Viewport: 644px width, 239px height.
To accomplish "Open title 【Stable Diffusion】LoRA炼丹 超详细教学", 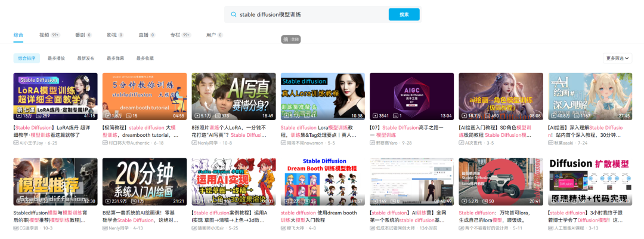I will 51,131.
